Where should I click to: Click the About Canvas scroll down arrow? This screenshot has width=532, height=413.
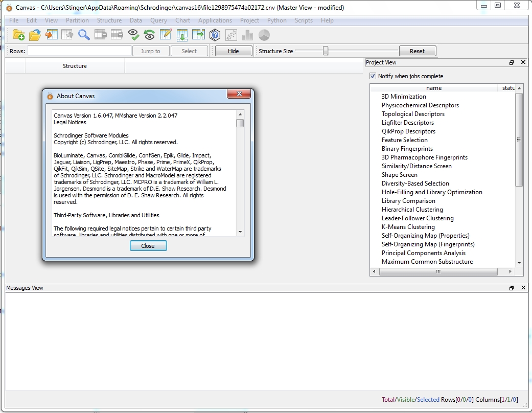(240, 232)
